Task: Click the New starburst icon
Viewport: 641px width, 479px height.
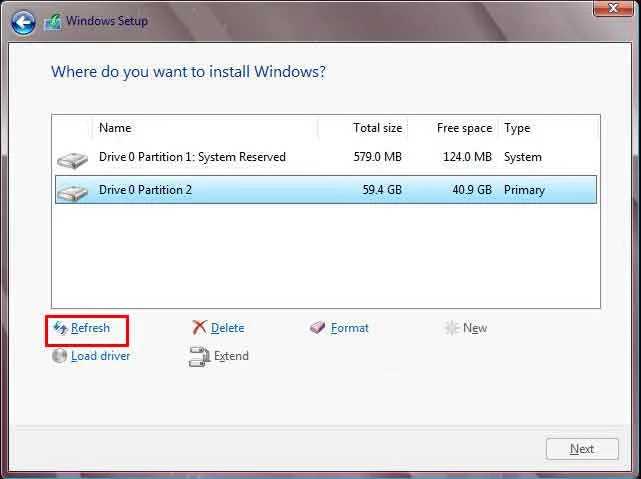Action: pyautogui.click(x=451, y=328)
